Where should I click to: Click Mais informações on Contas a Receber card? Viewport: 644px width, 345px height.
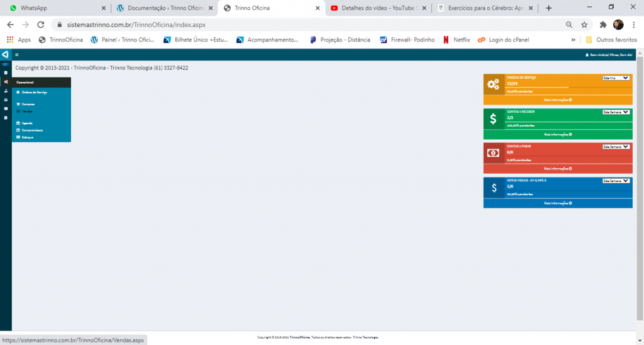pyautogui.click(x=557, y=134)
